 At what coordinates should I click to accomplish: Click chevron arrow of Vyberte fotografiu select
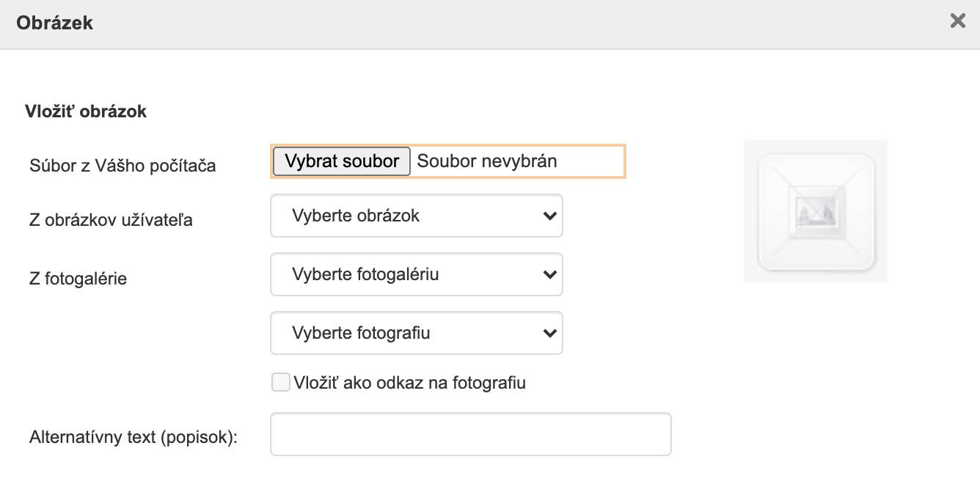point(548,333)
